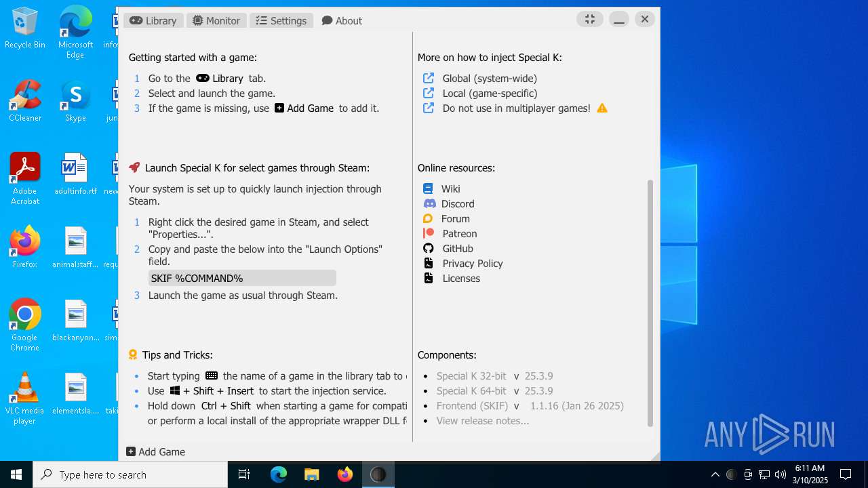Click the inline Add Game plus icon in step 3
868x488 pixels.
[x=279, y=108]
